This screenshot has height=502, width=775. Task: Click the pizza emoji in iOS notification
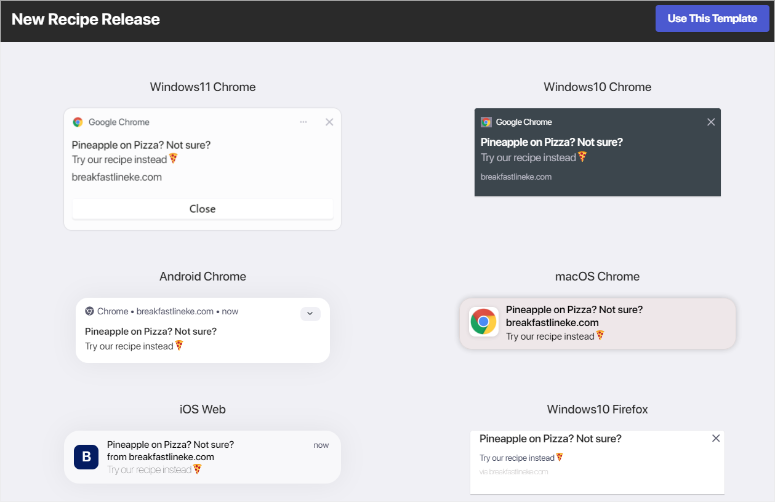pos(197,468)
